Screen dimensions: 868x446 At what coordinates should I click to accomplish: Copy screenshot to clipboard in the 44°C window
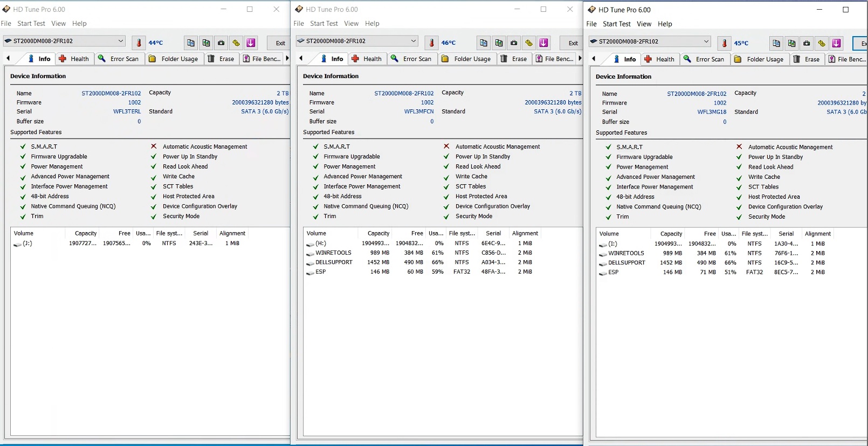206,43
